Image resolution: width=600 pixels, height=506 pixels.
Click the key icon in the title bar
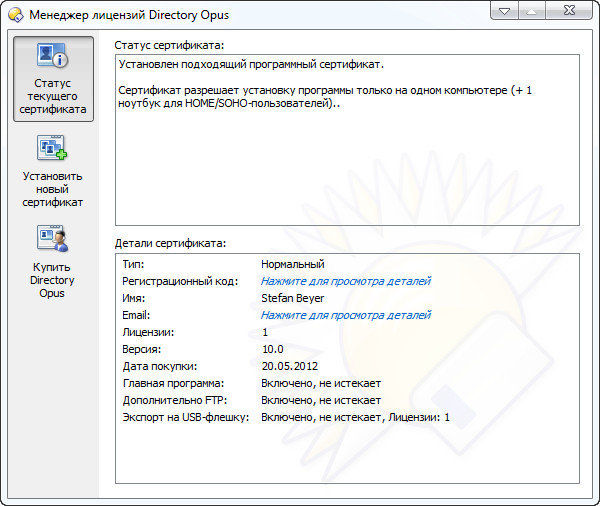[x=15, y=15]
